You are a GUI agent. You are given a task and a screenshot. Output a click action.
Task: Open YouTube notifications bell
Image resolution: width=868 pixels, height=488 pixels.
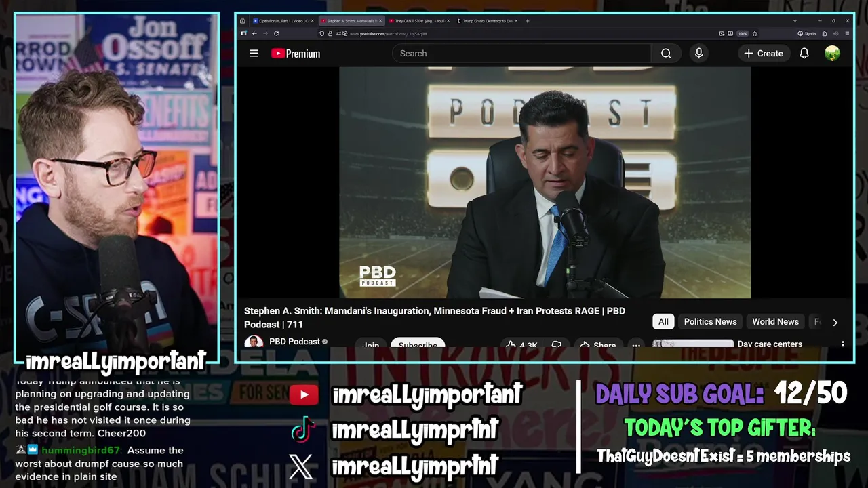[804, 54]
